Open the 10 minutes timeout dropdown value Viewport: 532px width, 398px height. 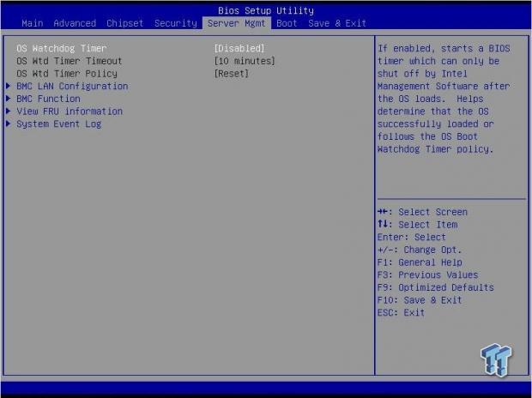[245, 61]
